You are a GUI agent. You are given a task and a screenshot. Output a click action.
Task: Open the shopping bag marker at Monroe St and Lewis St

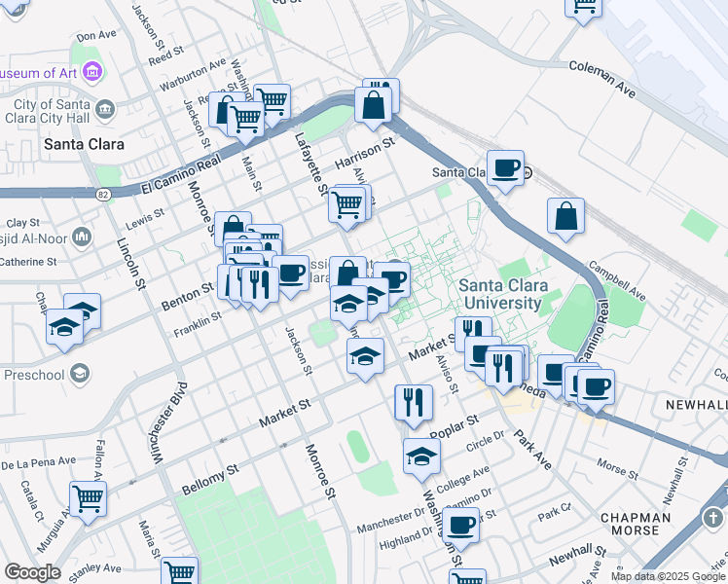(233, 226)
